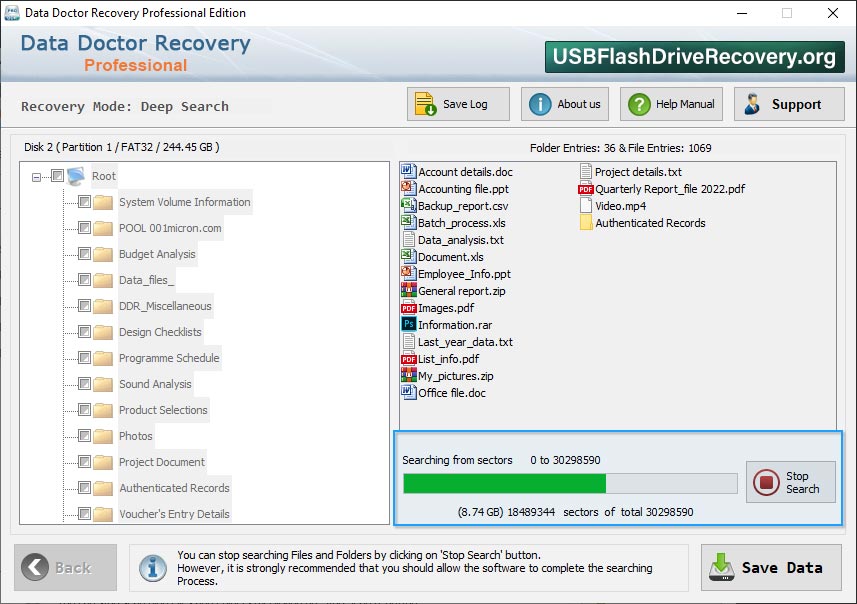857x604 pixels.
Task: Check the Product Selections folder checkbox
Action: (84, 409)
